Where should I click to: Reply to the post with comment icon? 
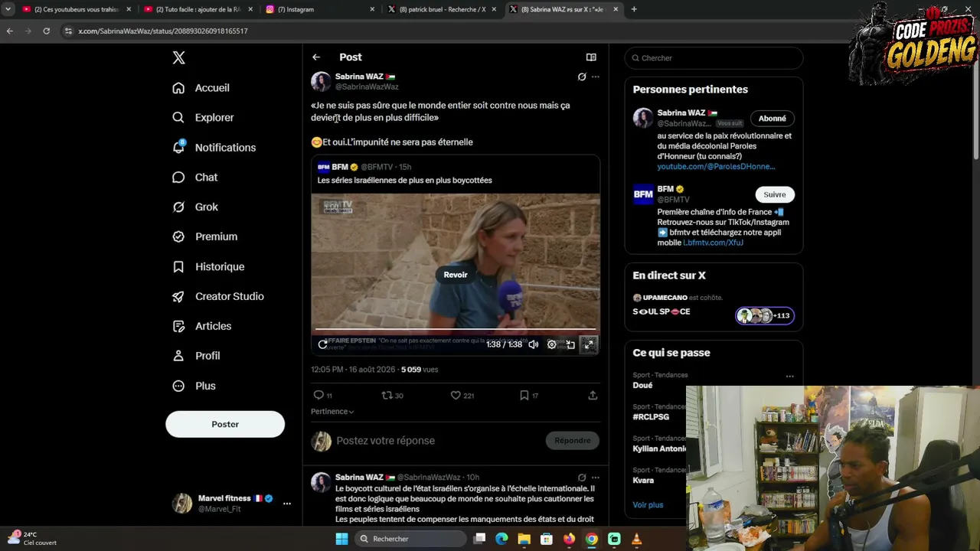[x=322, y=396]
